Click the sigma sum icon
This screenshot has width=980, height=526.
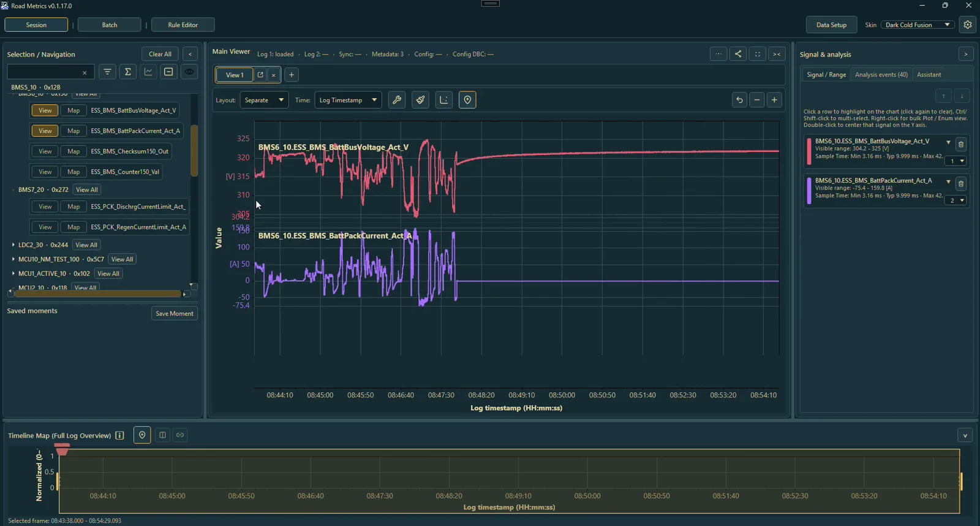[x=128, y=72]
